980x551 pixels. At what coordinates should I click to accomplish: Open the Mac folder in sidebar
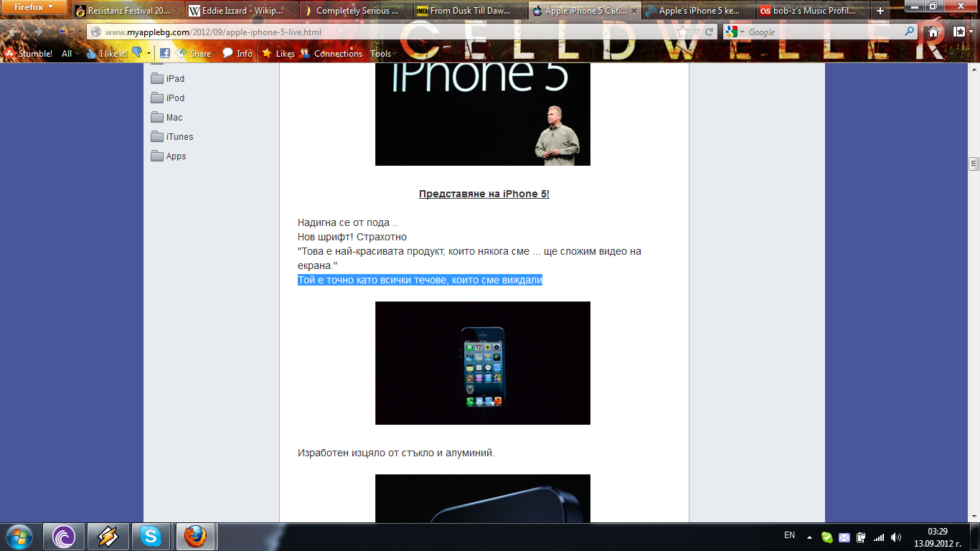(166, 118)
